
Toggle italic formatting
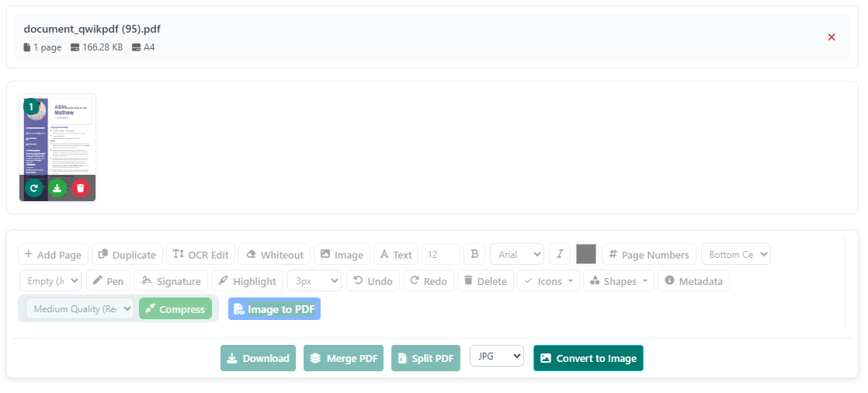[560, 255]
